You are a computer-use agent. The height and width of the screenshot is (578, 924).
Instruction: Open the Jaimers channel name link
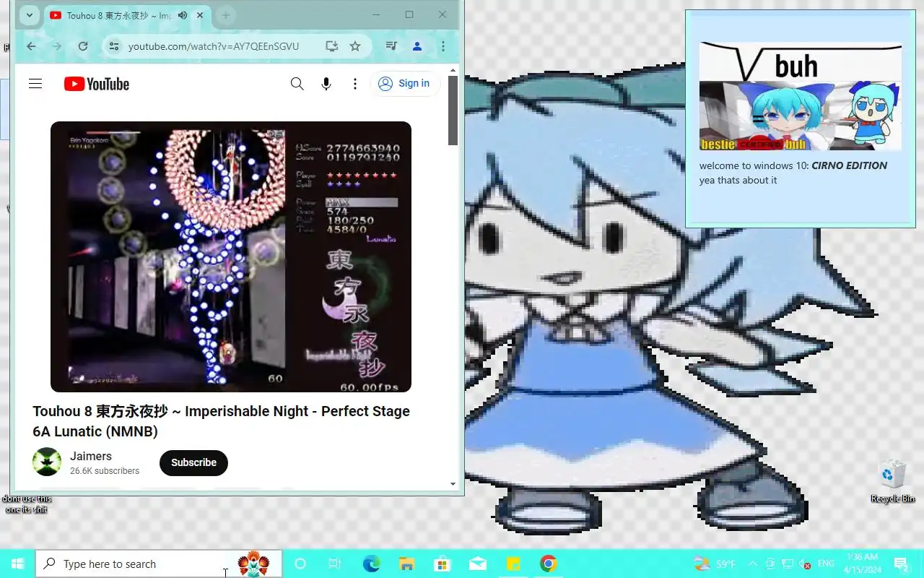pyautogui.click(x=91, y=456)
